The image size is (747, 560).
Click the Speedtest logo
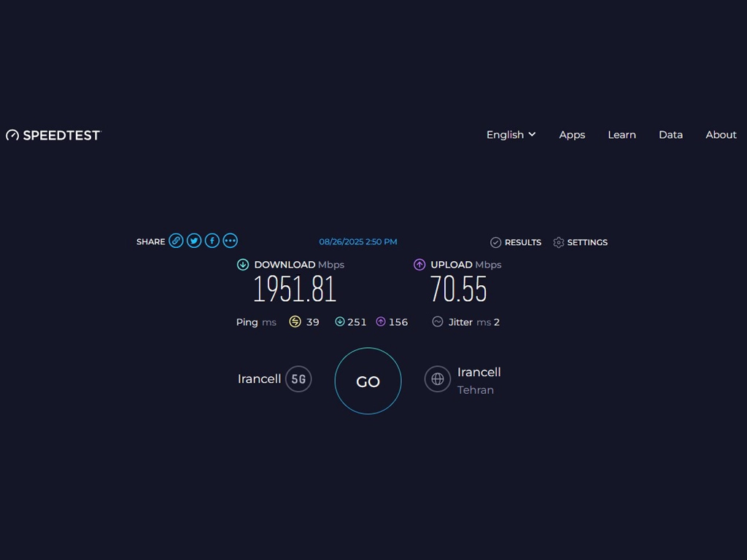(53, 135)
